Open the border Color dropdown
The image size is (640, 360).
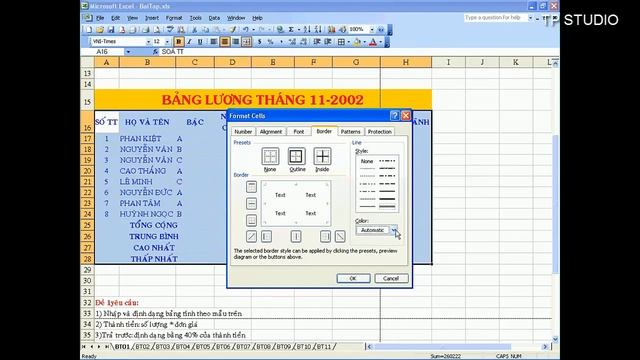[394, 230]
